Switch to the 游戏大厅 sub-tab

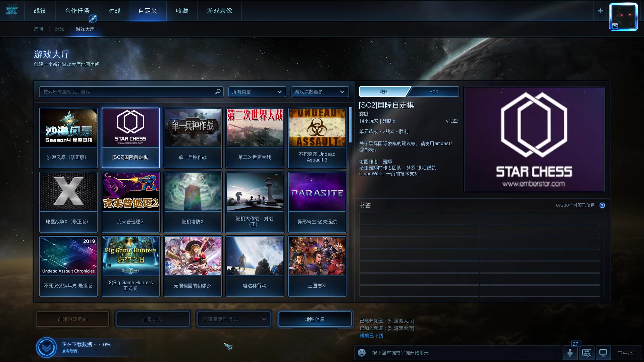click(85, 29)
